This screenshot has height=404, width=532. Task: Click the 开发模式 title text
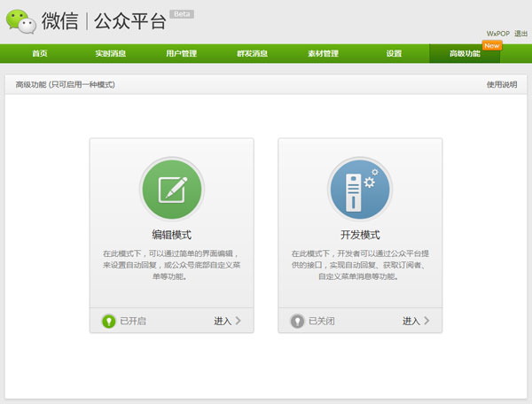coord(360,235)
